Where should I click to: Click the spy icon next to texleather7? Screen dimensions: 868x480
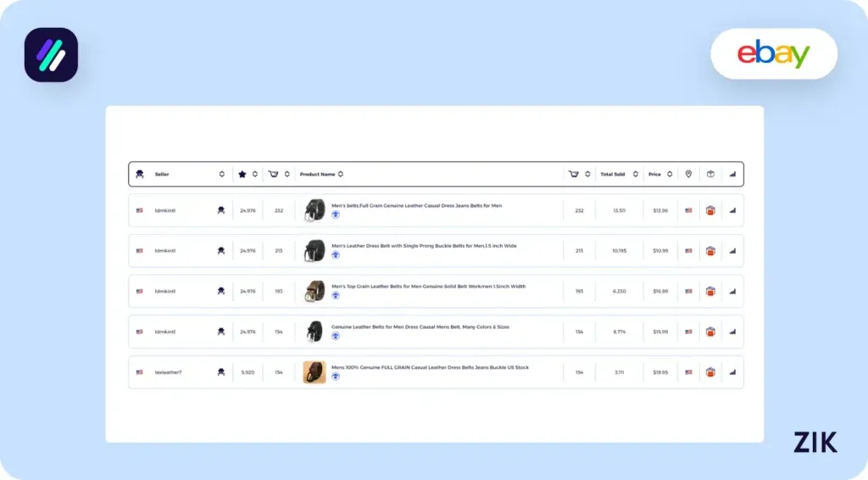221,372
